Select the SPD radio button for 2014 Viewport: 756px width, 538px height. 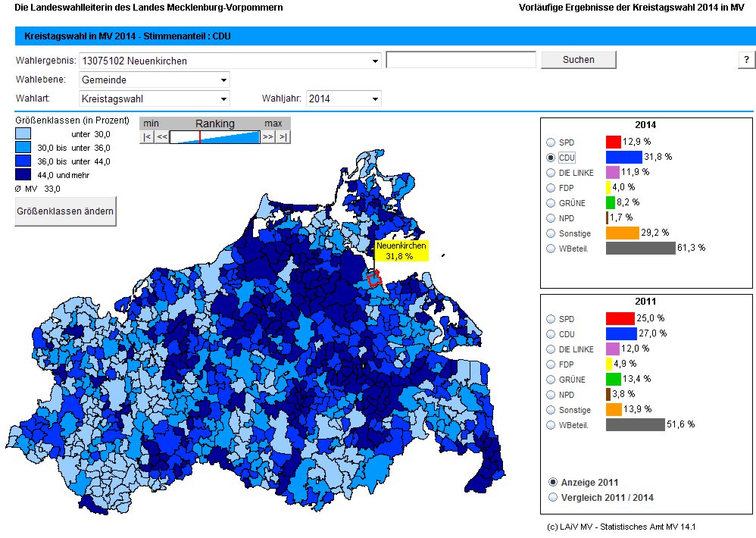pos(551,142)
